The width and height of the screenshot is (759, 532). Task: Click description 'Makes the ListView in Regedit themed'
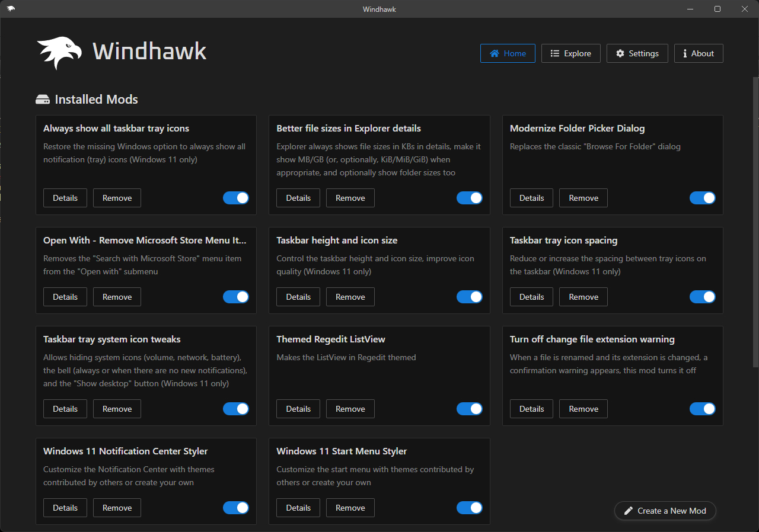(346, 357)
